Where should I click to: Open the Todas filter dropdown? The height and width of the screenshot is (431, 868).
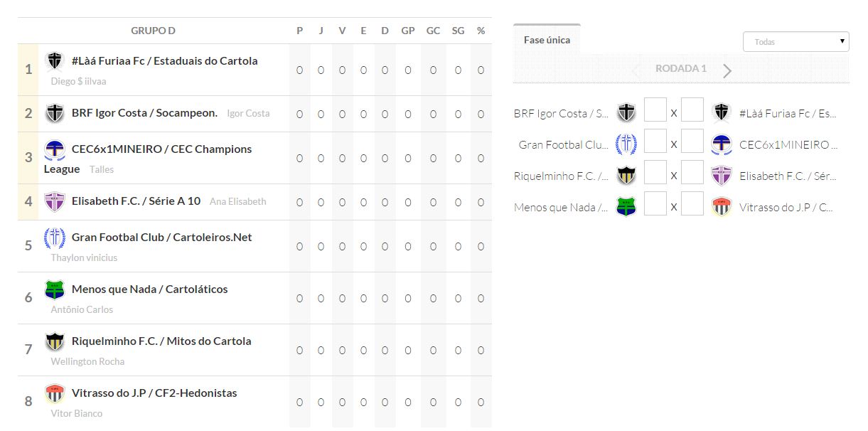795,42
